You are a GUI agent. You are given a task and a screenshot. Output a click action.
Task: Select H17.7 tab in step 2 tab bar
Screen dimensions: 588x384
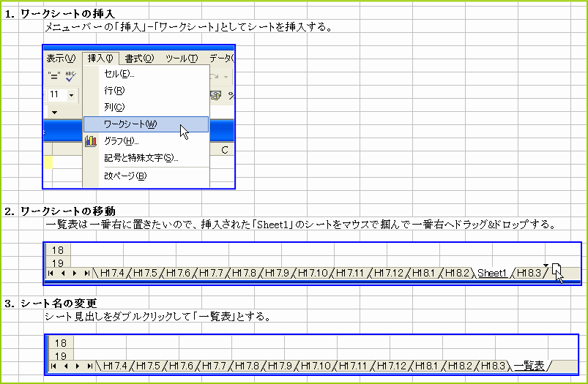tap(211, 273)
